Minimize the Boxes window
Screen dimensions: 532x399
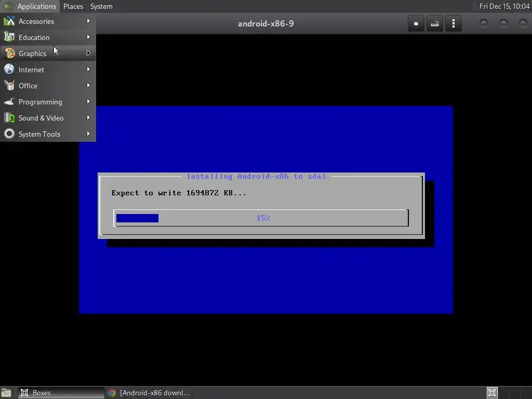484,23
